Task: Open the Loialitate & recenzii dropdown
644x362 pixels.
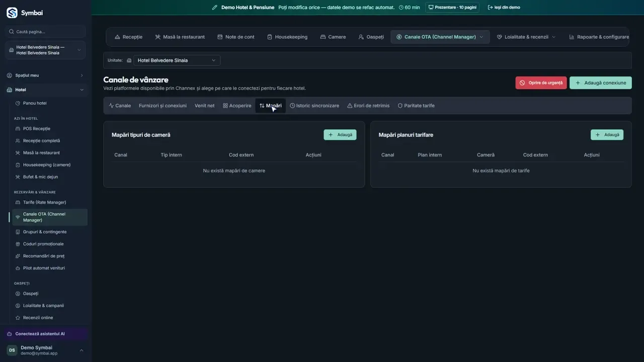Action: tap(526, 37)
